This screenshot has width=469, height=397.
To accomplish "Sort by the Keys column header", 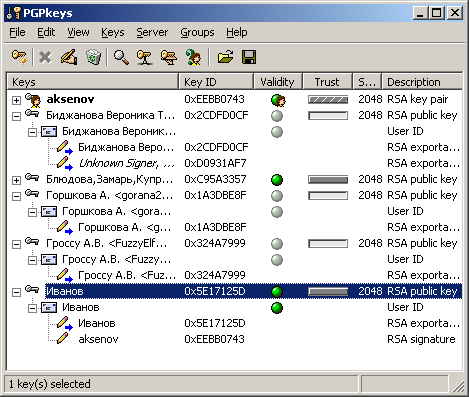I will pyautogui.click(x=93, y=82).
